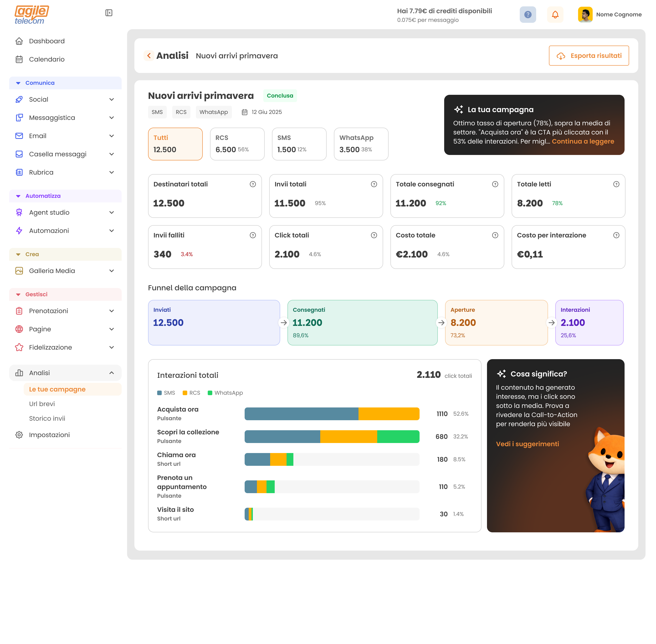Open Storico invii submenu item

[x=47, y=418]
